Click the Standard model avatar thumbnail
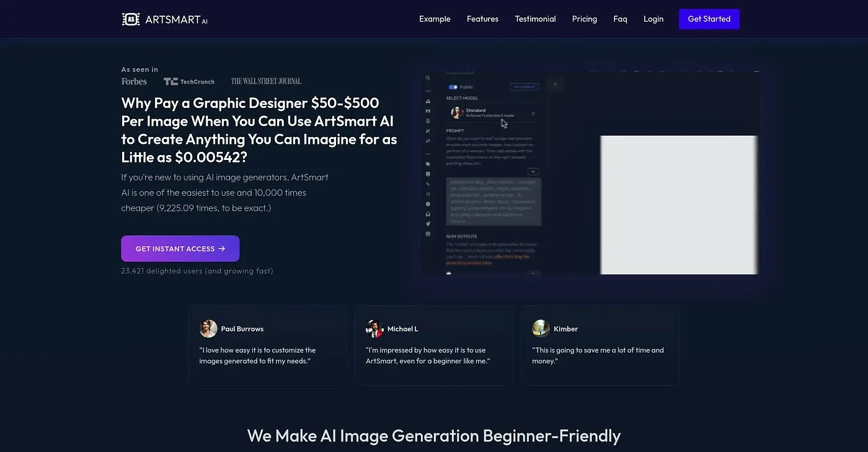Image resolution: width=868 pixels, height=452 pixels. coord(458,113)
